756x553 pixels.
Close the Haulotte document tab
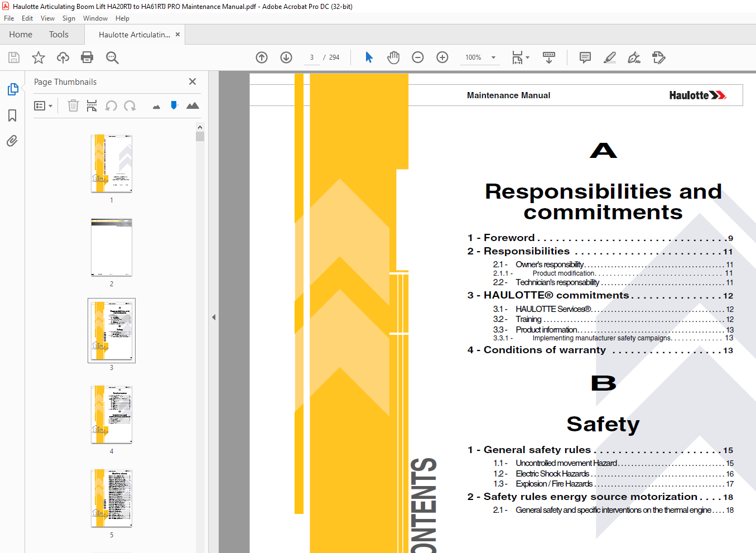(178, 35)
